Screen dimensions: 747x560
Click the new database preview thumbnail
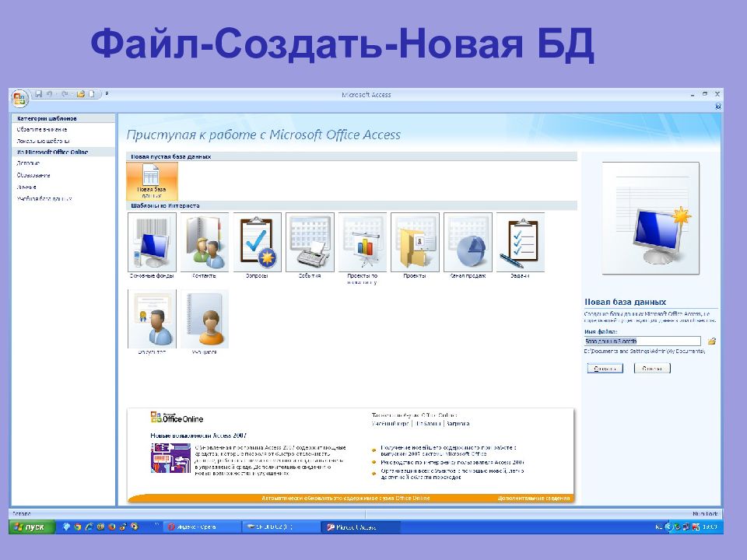(651, 218)
